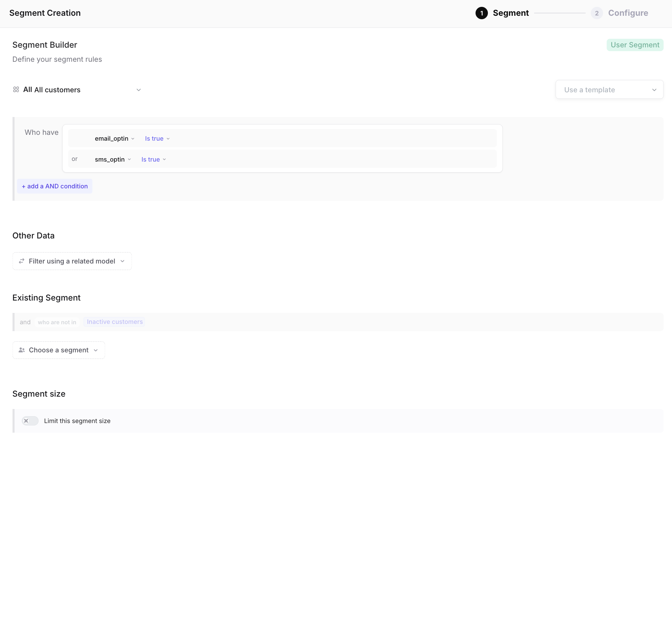672x632 pixels.
Task: Click the people icon in Choose a segment
Action: point(22,350)
